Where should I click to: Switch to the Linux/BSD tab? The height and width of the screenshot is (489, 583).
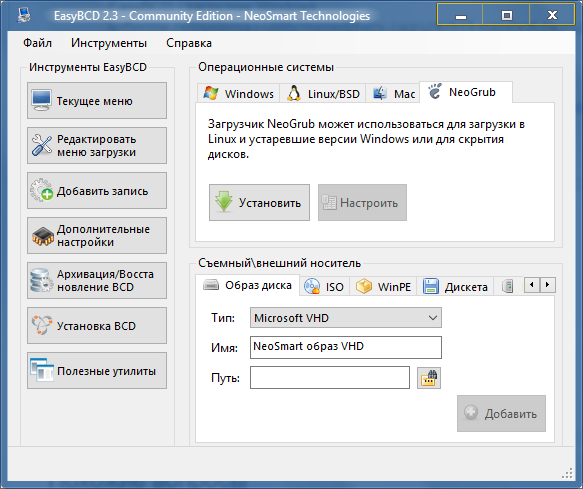point(323,93)
